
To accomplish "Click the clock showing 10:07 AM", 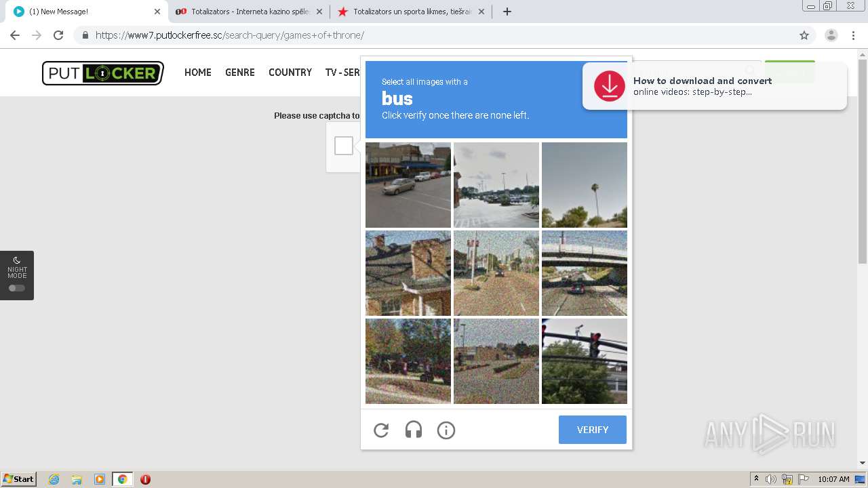I will [x=833, y=479].
